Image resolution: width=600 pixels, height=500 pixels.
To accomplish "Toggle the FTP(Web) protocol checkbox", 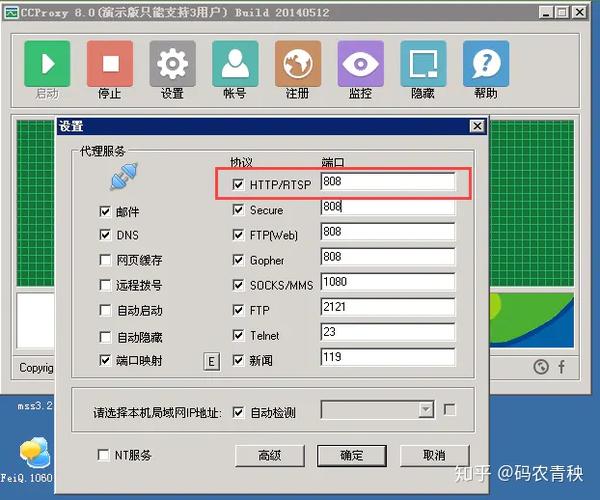I will [x=238, y=235].
